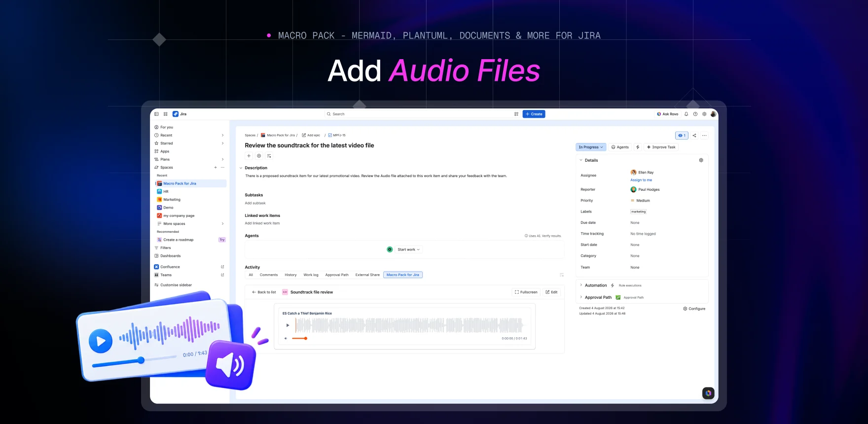
Task: Collapse the Details section
Action: [581, 160]
